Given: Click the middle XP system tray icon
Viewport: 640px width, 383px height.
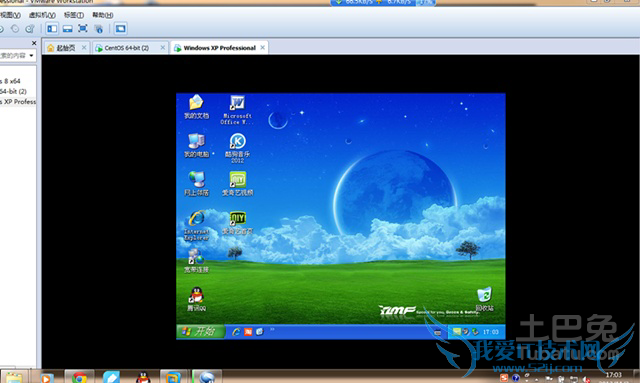Looking at the screenshot, I should (466, 332).
